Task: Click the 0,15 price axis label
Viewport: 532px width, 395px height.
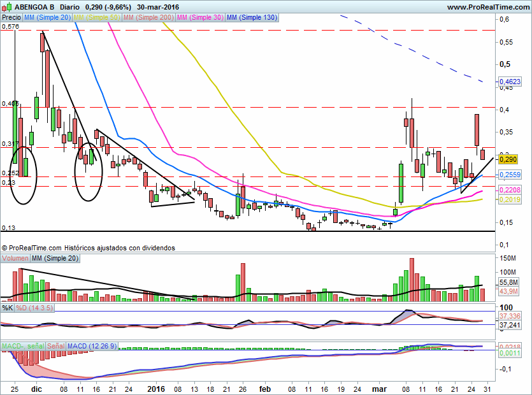Action: click(506, 222)
